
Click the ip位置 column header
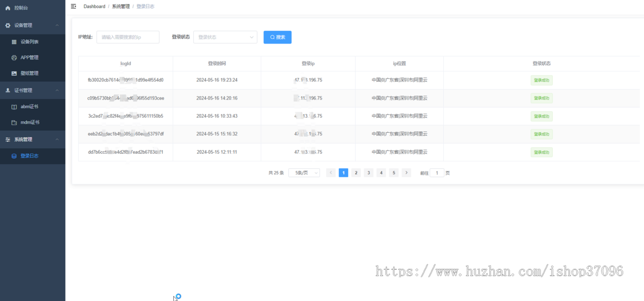pyautogui.click(x=399, y=63)
